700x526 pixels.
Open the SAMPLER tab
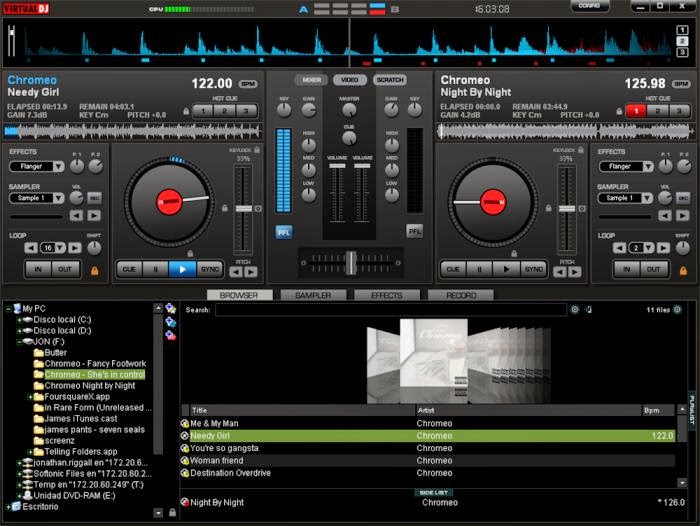coord(313,295)
